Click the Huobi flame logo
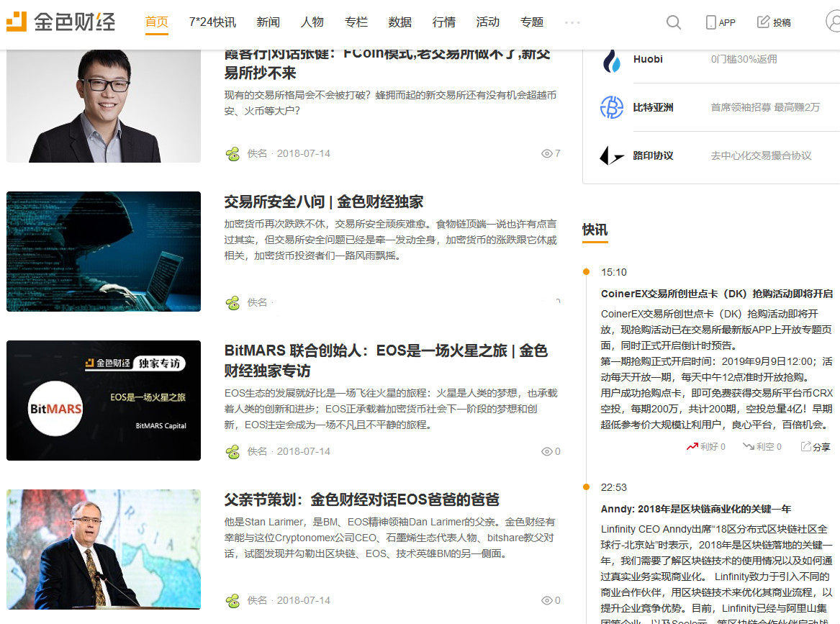This screenshot has height=624, width=840. pyautogui.click(x=612, y=60)
